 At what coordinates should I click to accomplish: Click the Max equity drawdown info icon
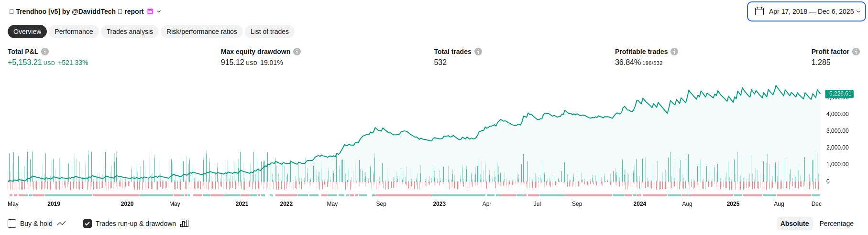[297, 52]
